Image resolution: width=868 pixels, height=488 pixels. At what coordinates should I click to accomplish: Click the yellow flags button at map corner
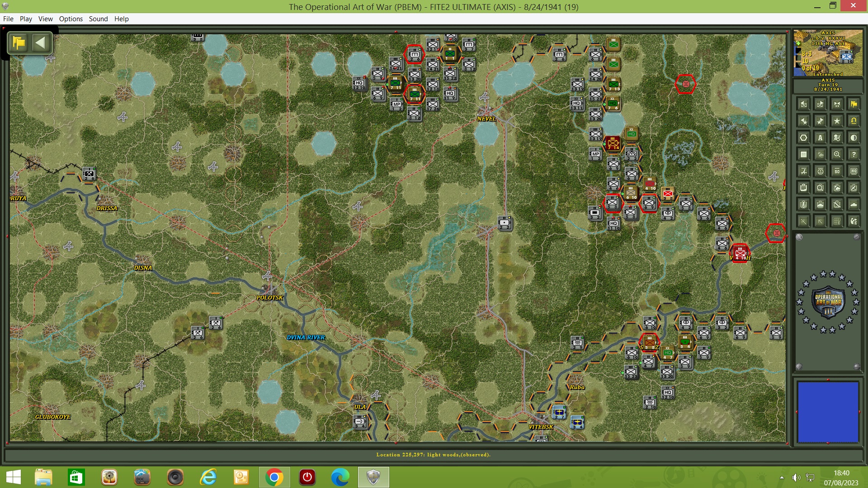19,43
